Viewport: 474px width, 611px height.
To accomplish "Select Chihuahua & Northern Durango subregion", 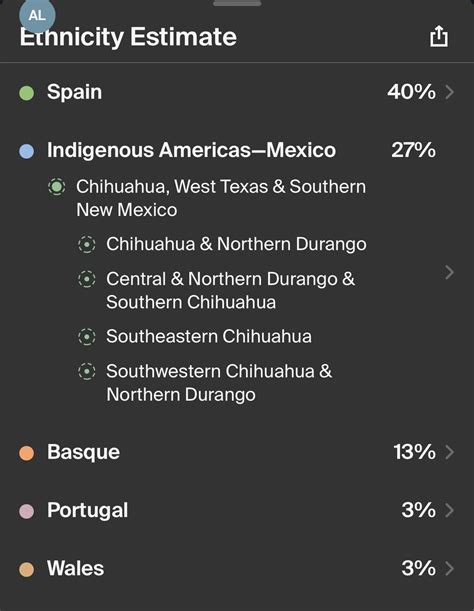I will (236, 244).
